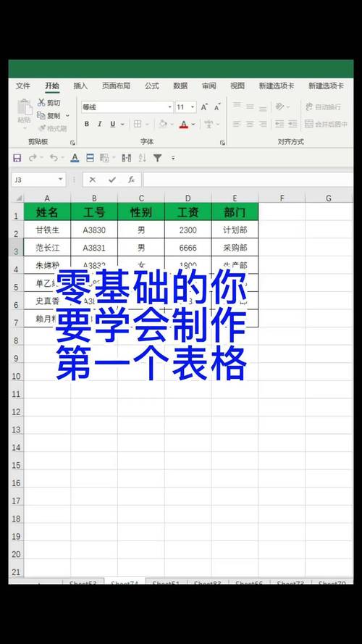Switch to the Review (审阅) tab

point(209,85)
